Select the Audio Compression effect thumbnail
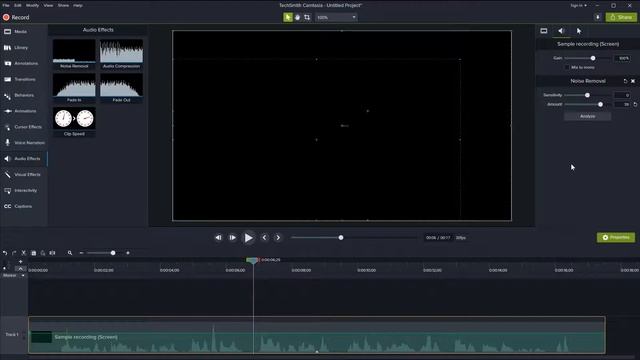The width and height of the screenshot is (640, 360). [x=121, y=53]
